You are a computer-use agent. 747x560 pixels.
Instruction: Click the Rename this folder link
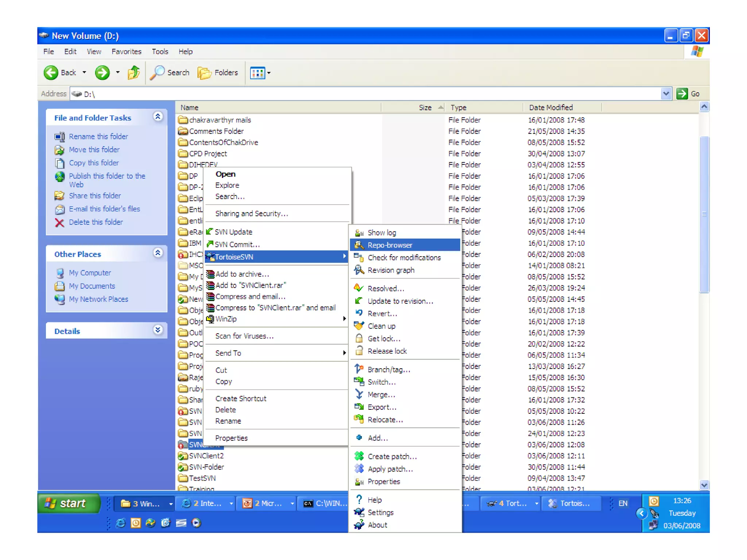tap(98, 136)
